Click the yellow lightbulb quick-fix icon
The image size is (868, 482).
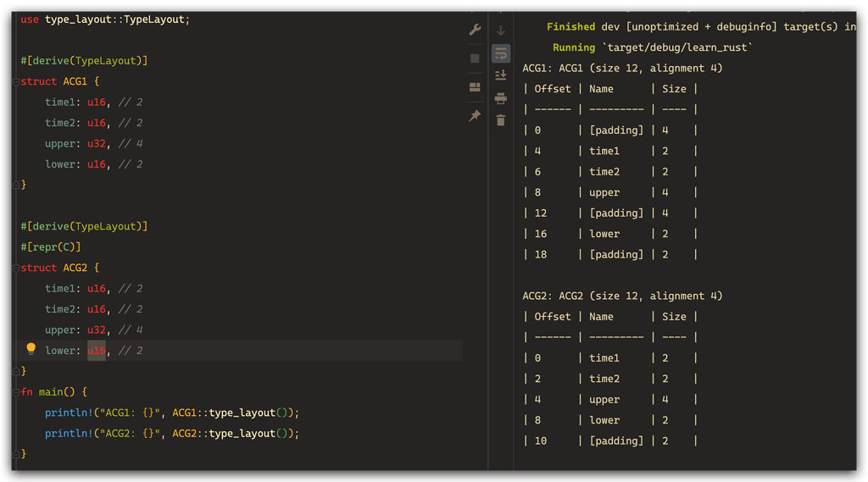(x=31, y=349)
